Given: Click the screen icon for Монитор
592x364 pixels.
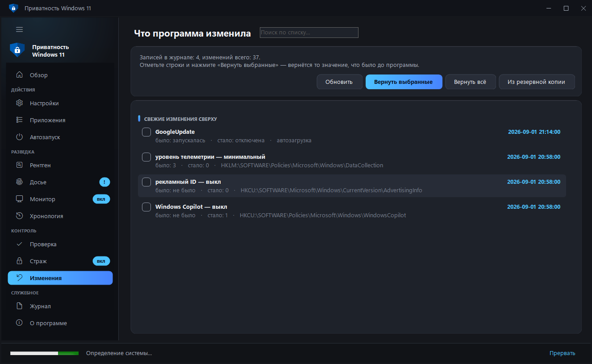Looking at the screenshot, I should click(19, 199).
